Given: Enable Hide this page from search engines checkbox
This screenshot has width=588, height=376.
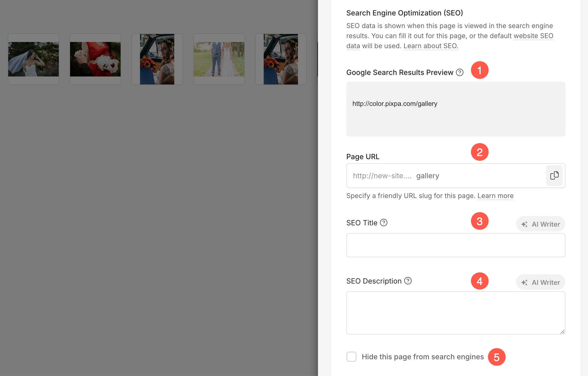Looking at the screenshot, I should click(x=351, y=357).
